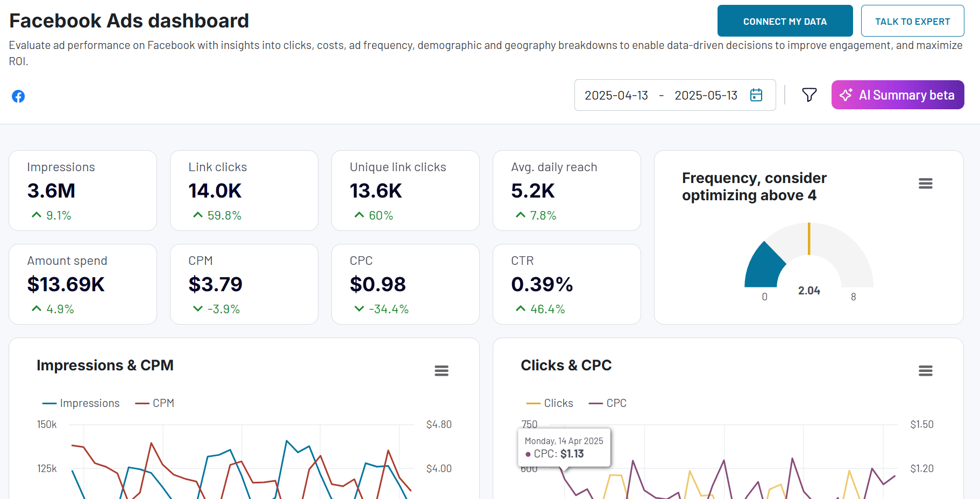Click the Link clicks 14.0K card

[244, 191]
